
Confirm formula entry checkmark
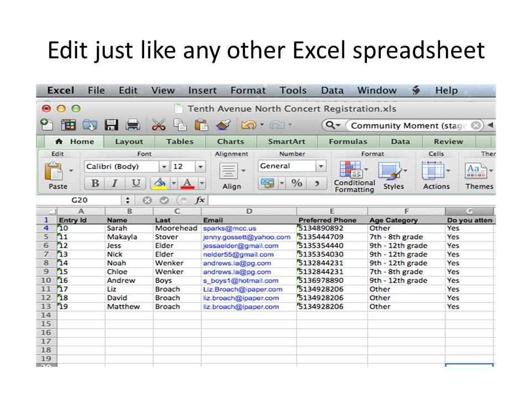point(164,201)
